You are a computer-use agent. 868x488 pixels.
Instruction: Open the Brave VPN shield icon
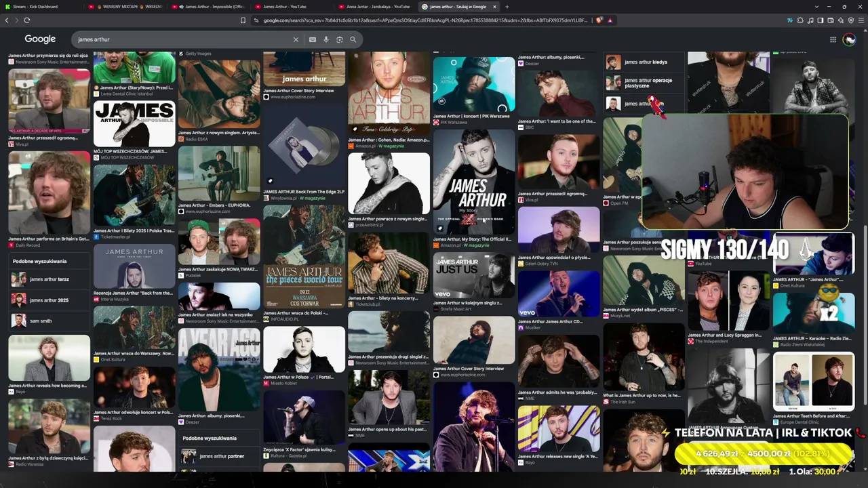(851, 20)
